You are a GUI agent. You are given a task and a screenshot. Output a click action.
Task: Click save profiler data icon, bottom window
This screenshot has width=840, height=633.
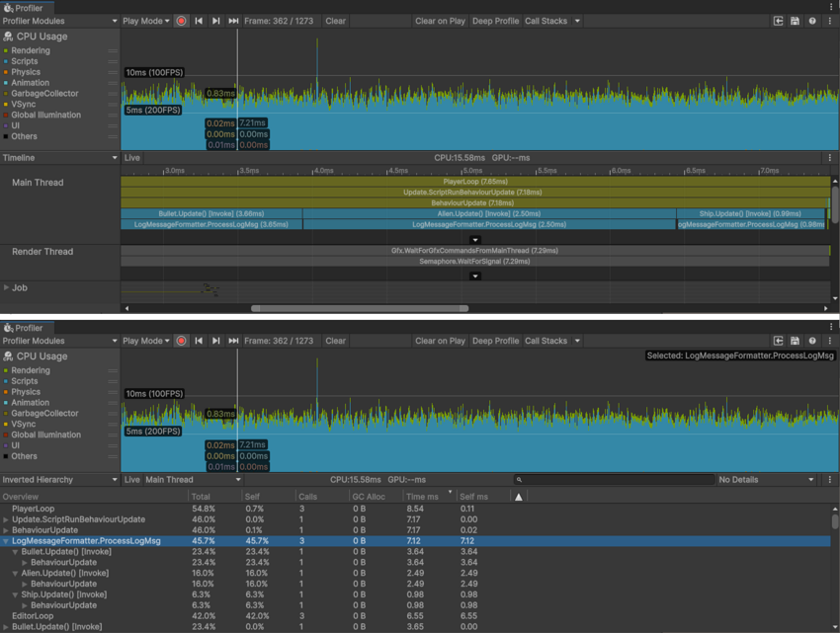click(x=795, y=341)
